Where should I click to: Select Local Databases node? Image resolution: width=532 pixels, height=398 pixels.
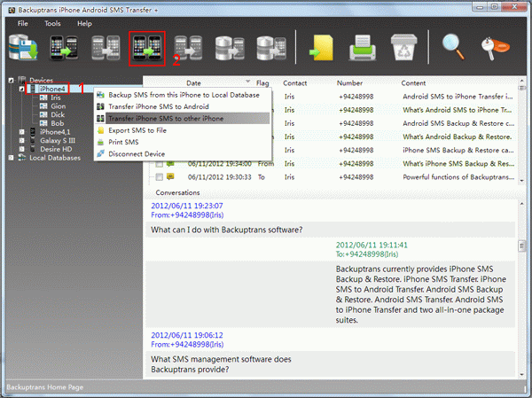[55, 158]
